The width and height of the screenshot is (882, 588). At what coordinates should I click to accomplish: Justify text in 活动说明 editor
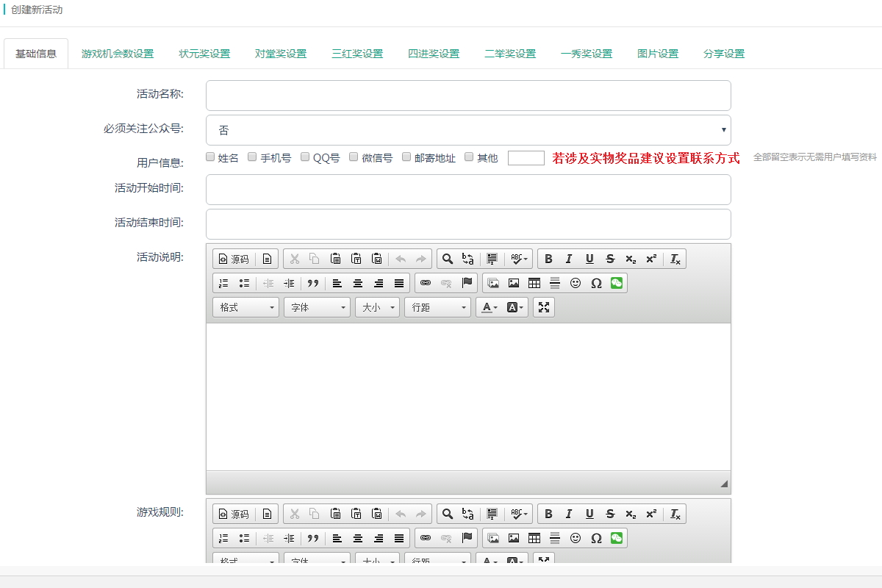click(x=399, y=283)
